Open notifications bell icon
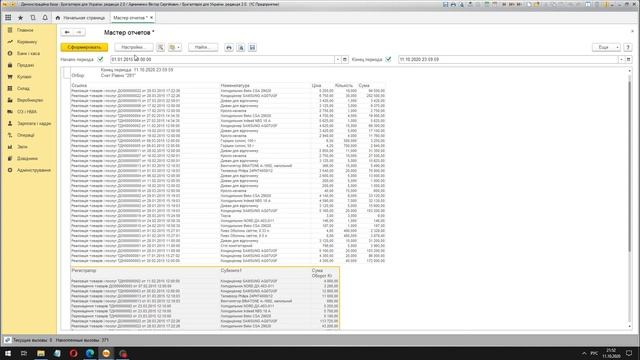The width and height of the screenshot is (640, 360). tap(45, 18)
